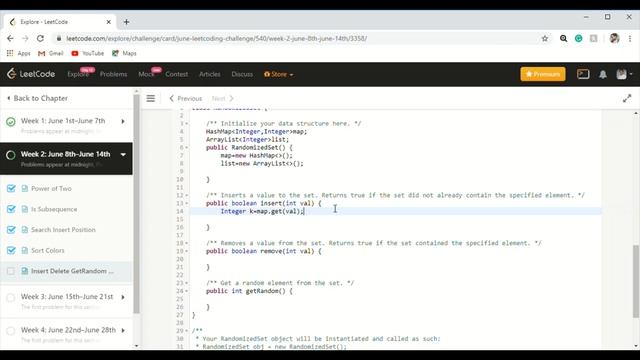Open the Insert Delete GetRandom problem

[x=72, y=271]
